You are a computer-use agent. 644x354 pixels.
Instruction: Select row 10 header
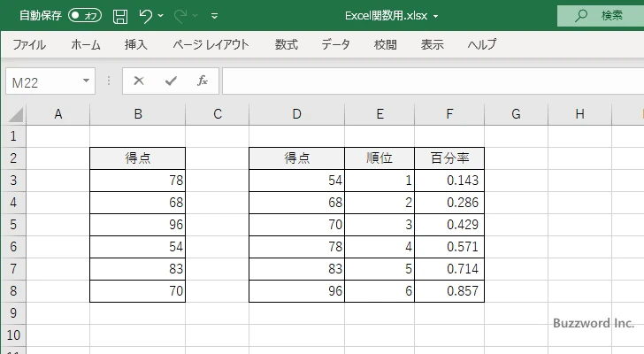point(13,335)
